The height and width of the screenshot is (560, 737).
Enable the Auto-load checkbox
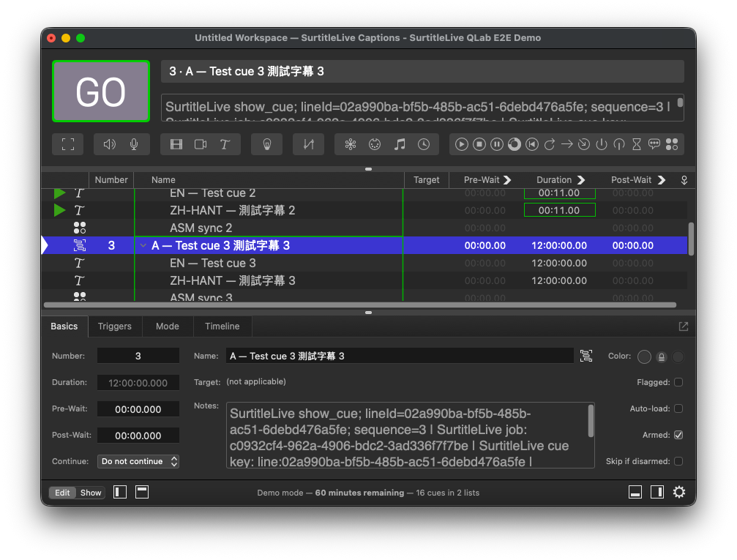coord(678,408)
